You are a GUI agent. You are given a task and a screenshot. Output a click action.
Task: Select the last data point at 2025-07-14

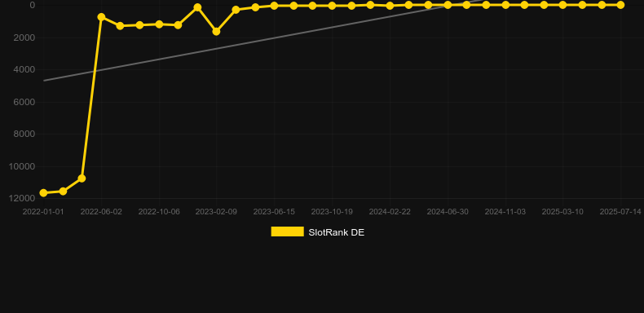(620, 5)
